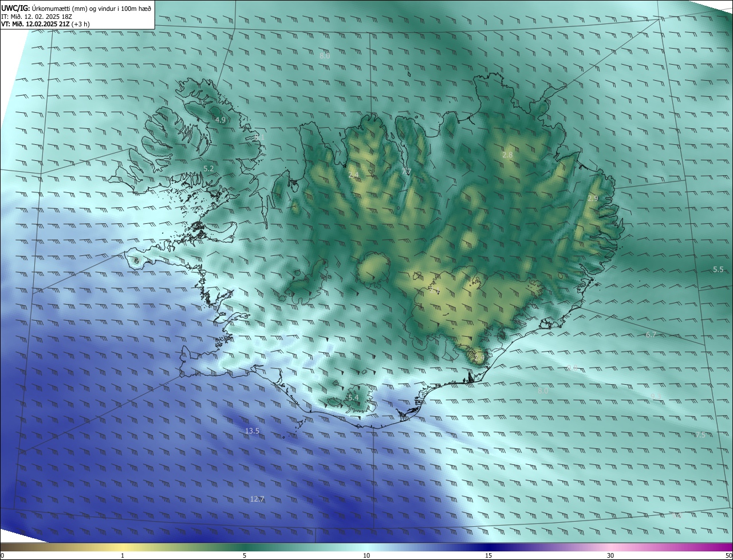Click the 7.7 value label
The width and height of the screenshot is (733, 560).
click(x=406, y=172)
